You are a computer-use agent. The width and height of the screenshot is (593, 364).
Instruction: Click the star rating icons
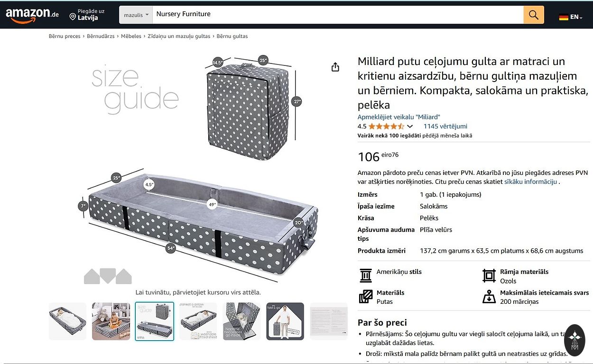tap(386, 127)
